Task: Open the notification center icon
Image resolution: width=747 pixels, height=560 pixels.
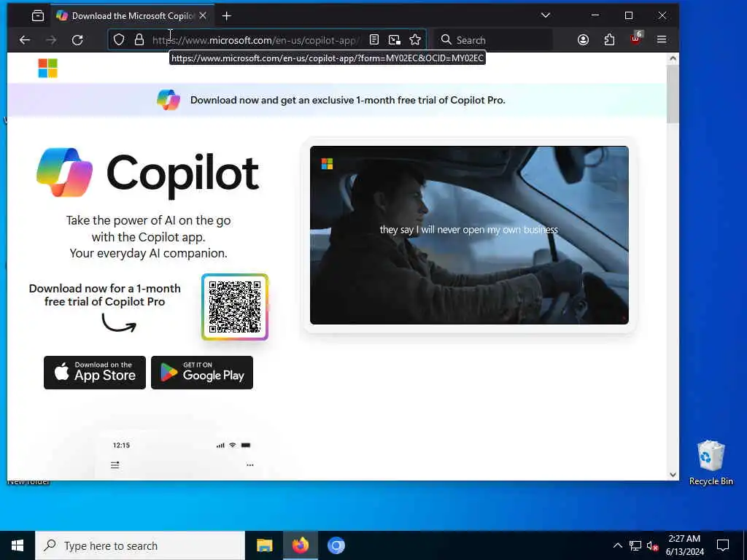Action: coord(723,545)
